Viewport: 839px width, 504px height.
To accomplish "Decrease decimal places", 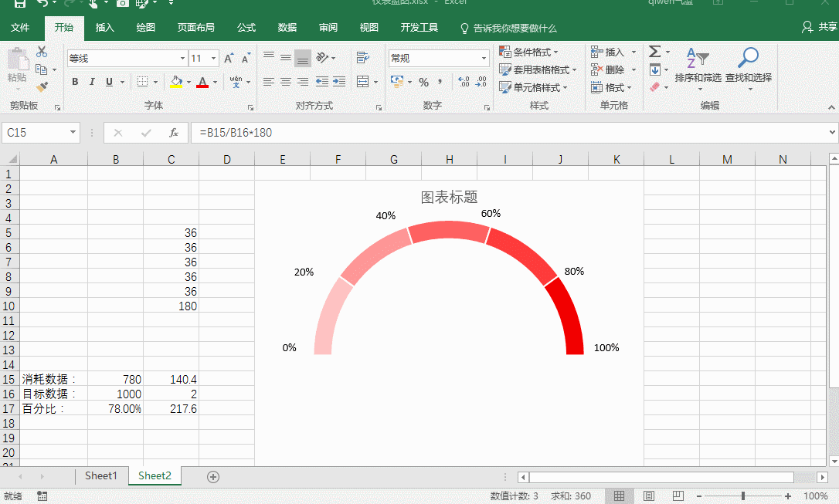I will coord(481,82).
